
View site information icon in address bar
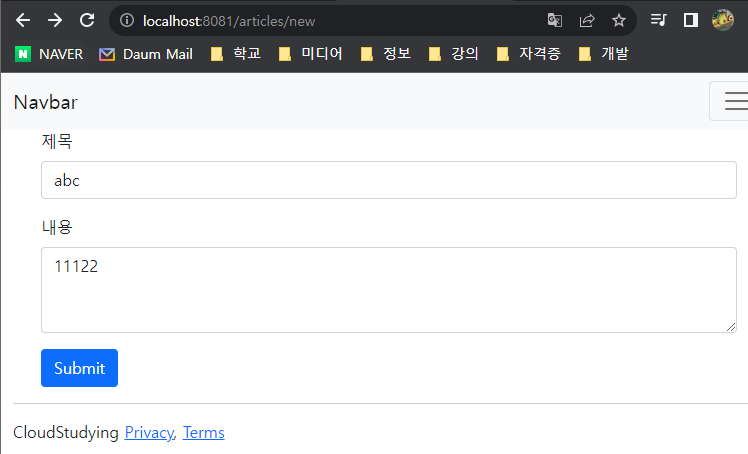[x=127, y=21]
